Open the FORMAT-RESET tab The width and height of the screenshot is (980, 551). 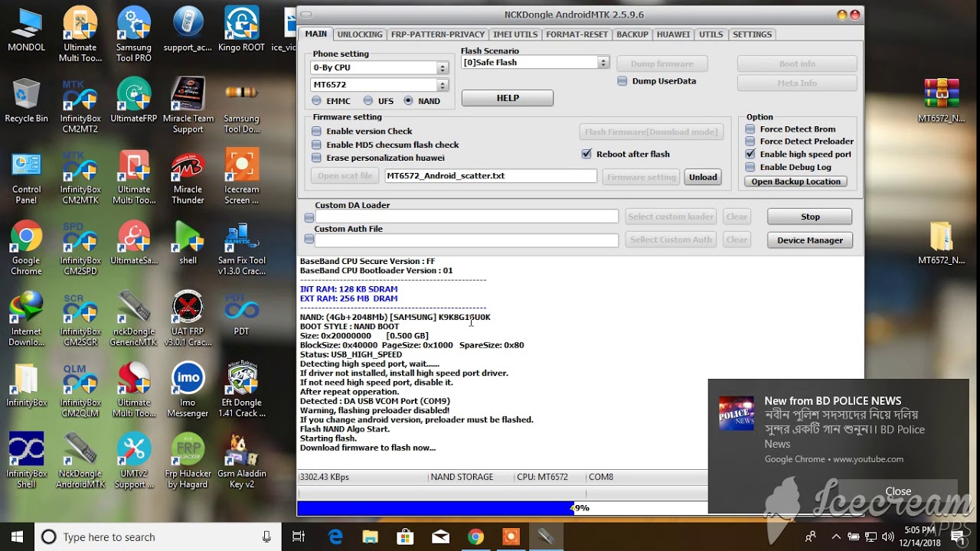tap(577, 34)
